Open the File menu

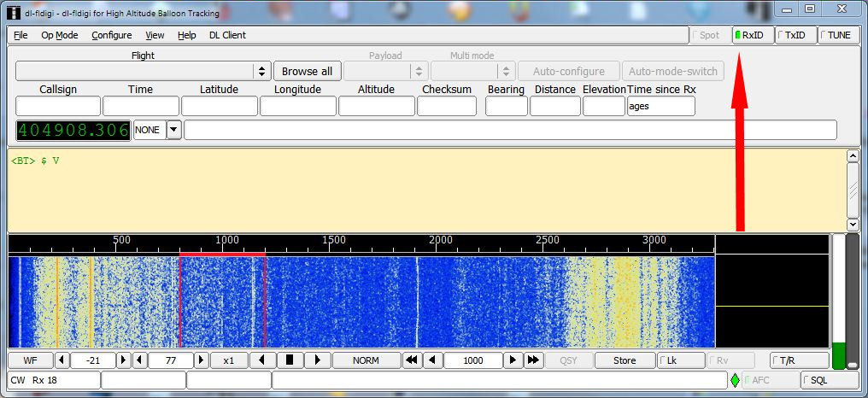point(21,35)
